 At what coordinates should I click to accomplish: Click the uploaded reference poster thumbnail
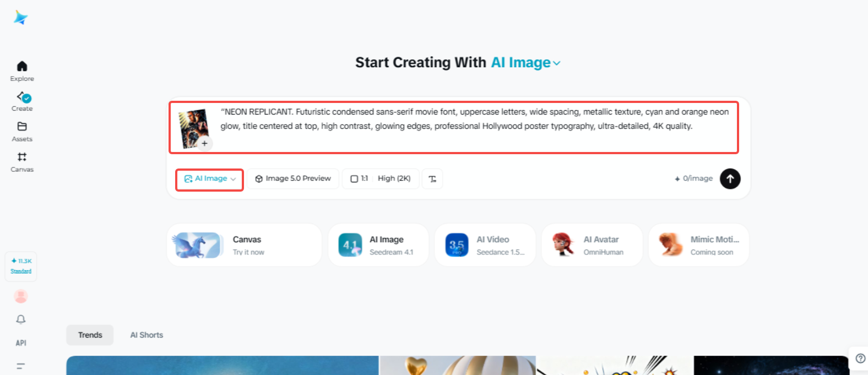coord(193,128)
